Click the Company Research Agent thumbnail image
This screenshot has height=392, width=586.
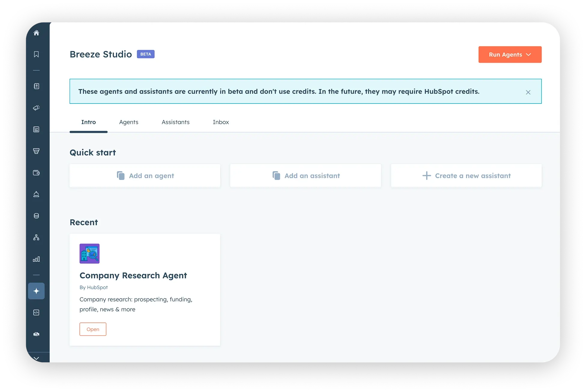pyautogui.click(x=89, y=254)
